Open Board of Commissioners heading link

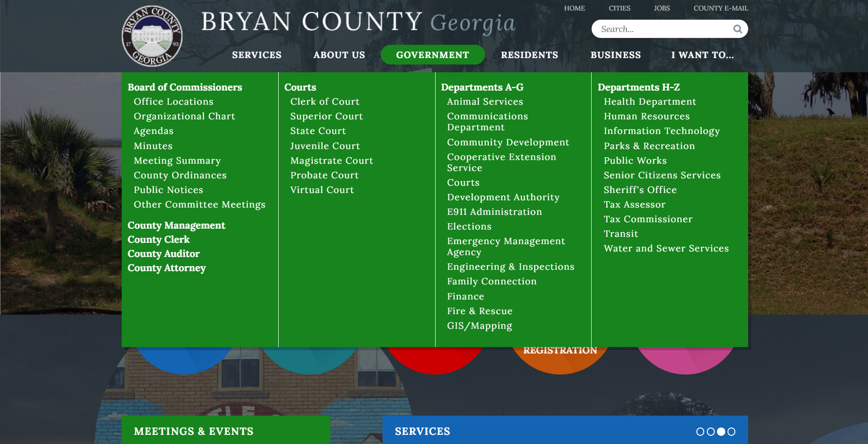(x=185, y=87)
